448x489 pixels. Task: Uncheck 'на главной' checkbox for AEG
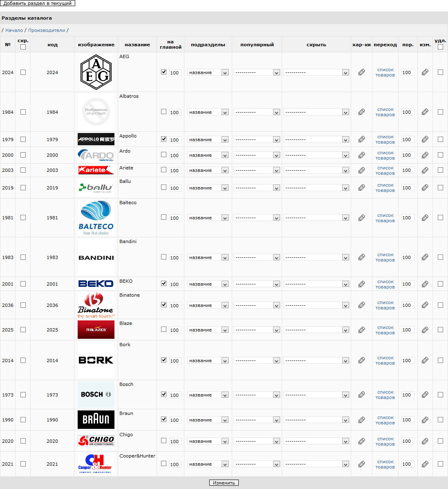tap(164, 72)
